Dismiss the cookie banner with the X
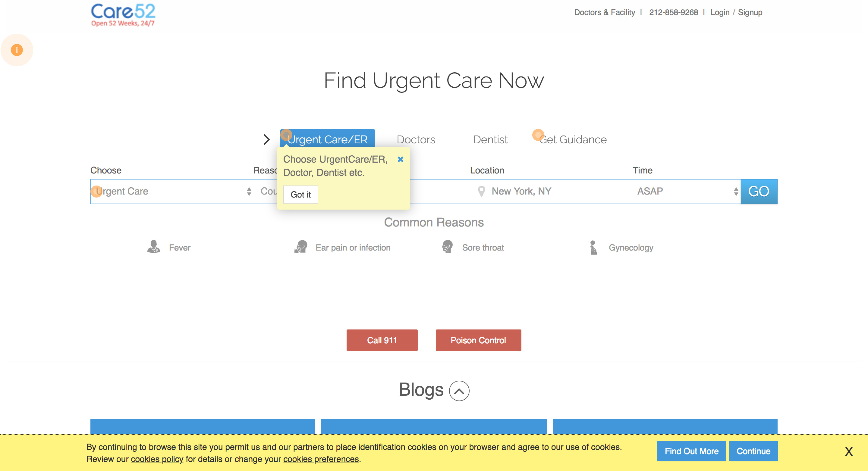The width and height of the screenshot is (868, 471). point(848,451)
